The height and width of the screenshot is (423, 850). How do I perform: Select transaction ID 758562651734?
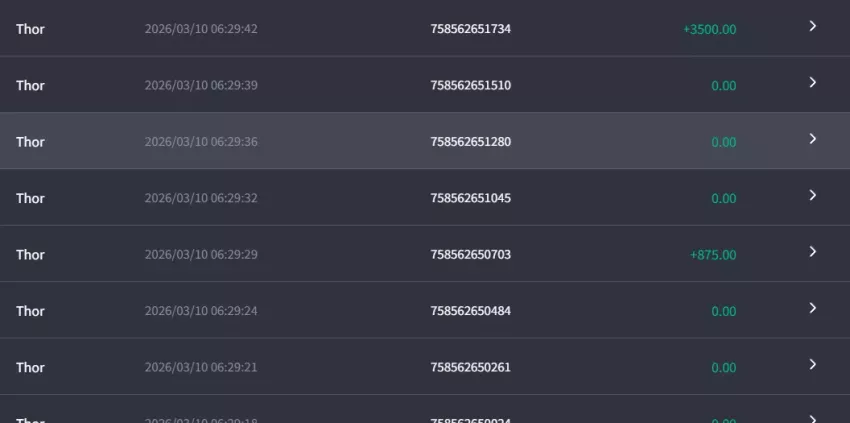click(471, 29)
